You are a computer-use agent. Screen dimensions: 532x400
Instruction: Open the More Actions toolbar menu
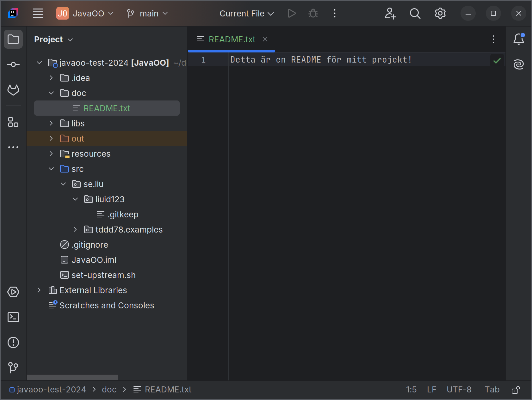[x=335, y=13]
